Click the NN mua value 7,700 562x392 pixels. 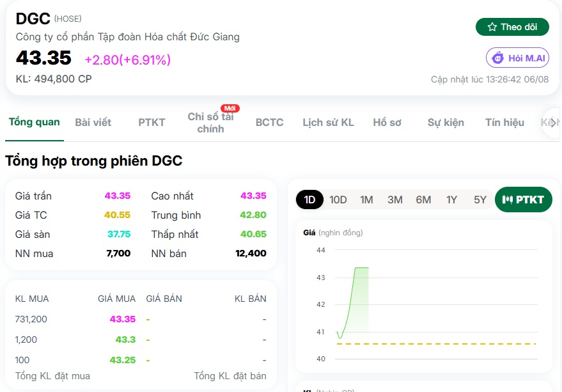[x=118, y=254]
